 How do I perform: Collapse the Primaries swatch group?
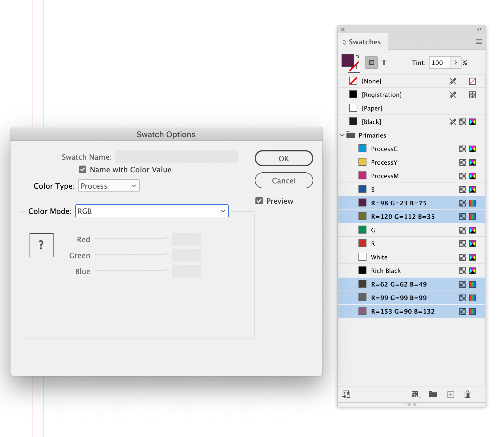coord(342,135)
